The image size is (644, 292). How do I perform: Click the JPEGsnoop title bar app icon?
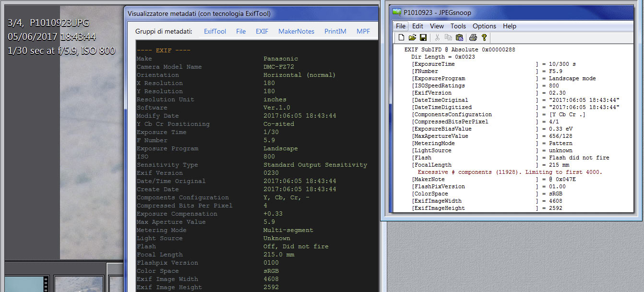tap(397, 12)
